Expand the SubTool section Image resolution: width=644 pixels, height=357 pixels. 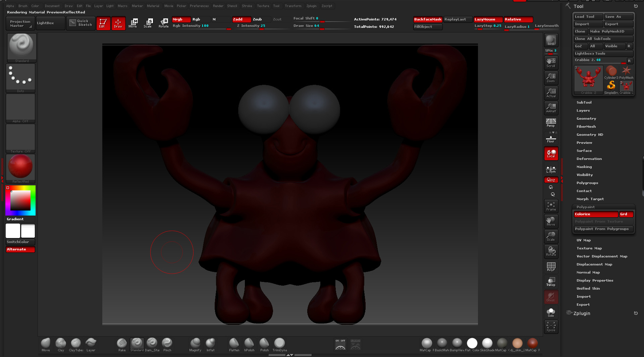click(x=584, y=103)
